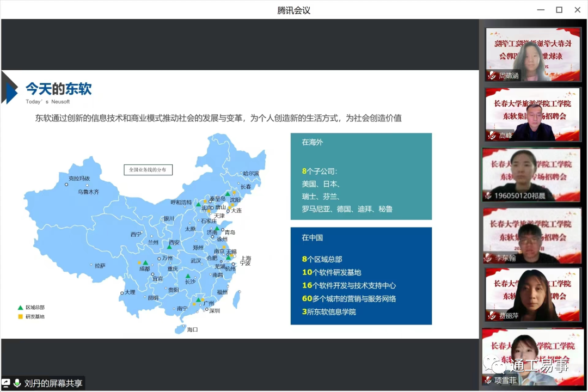Click the 刘丹的屏幕共享 label

click(x=53, y=383)
